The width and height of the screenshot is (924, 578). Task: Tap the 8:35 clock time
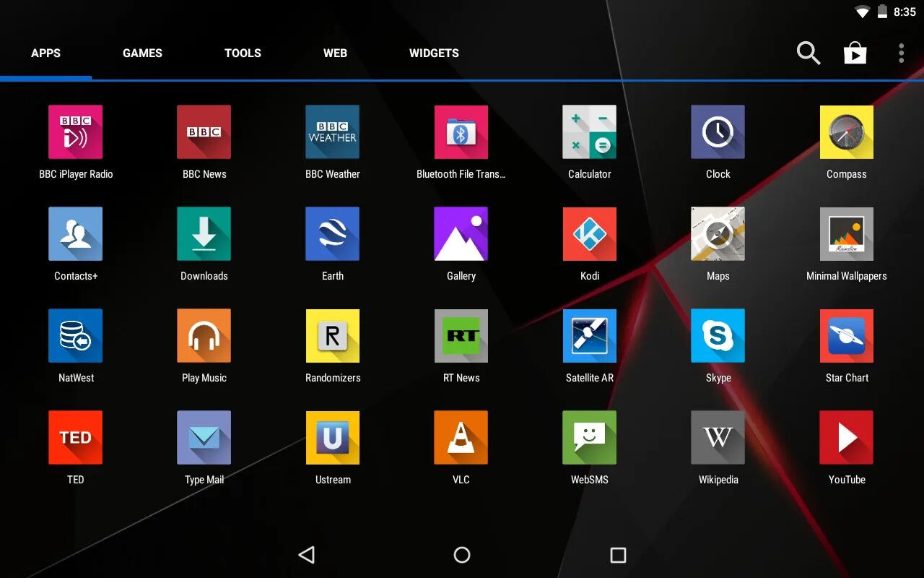tap(905, 12)
